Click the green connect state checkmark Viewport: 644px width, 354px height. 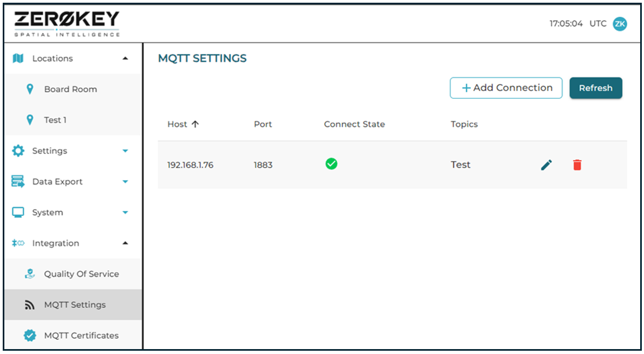(x=331, y=163)
